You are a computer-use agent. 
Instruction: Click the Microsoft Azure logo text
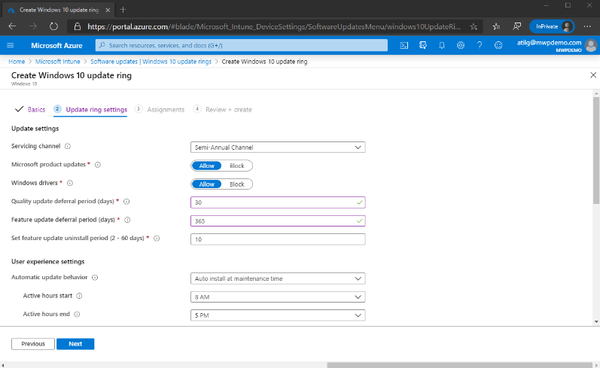[57, 46]
